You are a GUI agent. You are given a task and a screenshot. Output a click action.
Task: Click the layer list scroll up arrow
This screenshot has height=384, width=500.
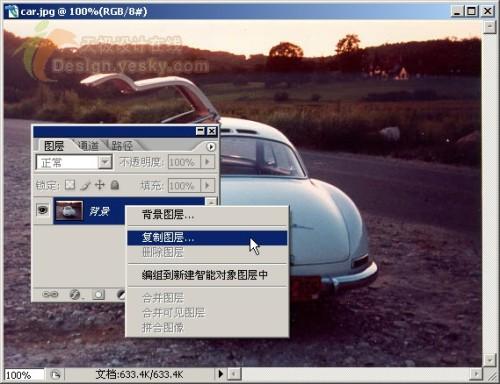(x=211, y=201)
